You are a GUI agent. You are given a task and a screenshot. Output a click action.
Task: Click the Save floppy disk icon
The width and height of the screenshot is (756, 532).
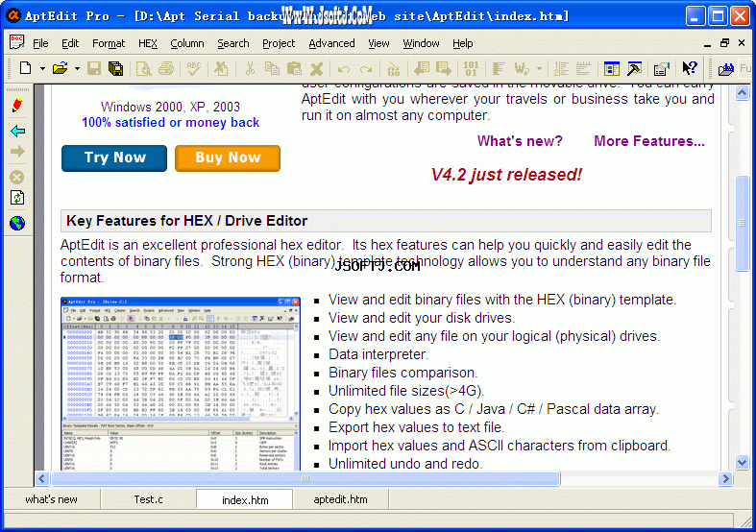pos(94,68)
